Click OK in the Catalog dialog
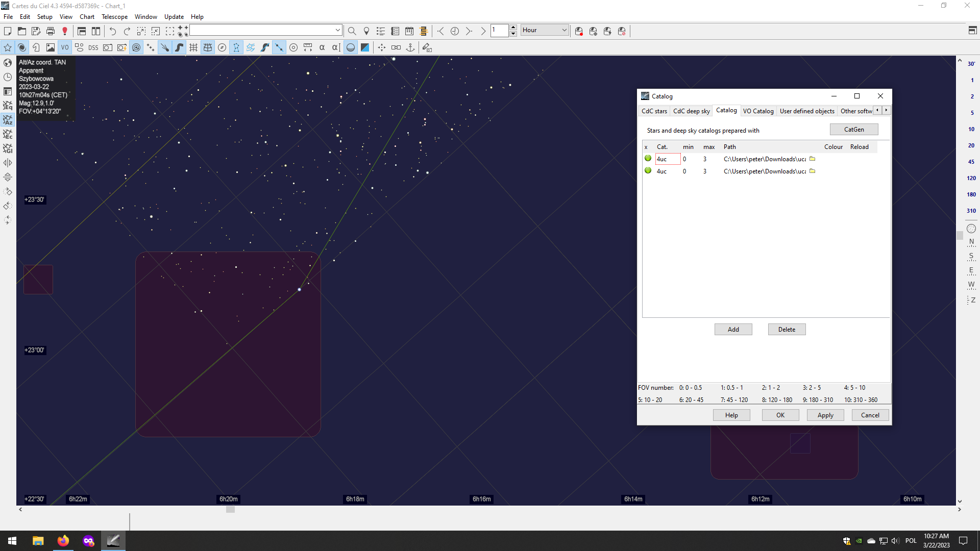Image resolution: width=980 pixels, height=551 pixels. pos(780,415)
